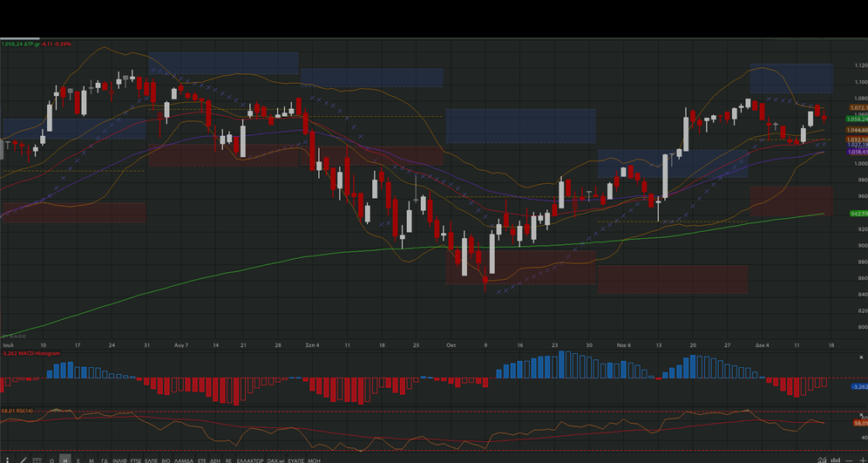This screenshot has height=463, width=868.
Task: Zoom in the chart with plus icon
Action: 863,460
